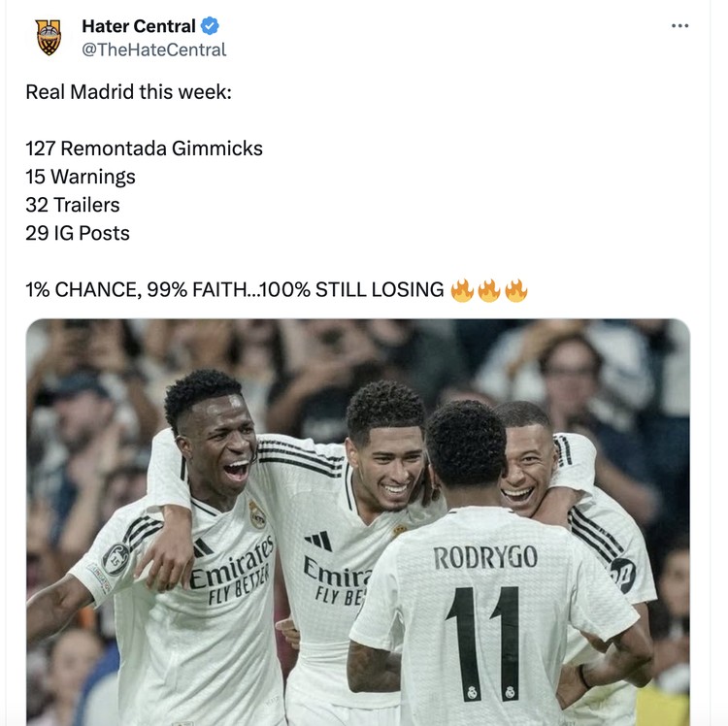This screenshot has width=728, height=726.
Task: Click RODRYGO name on the jersey
Action: tap(485, 557)
